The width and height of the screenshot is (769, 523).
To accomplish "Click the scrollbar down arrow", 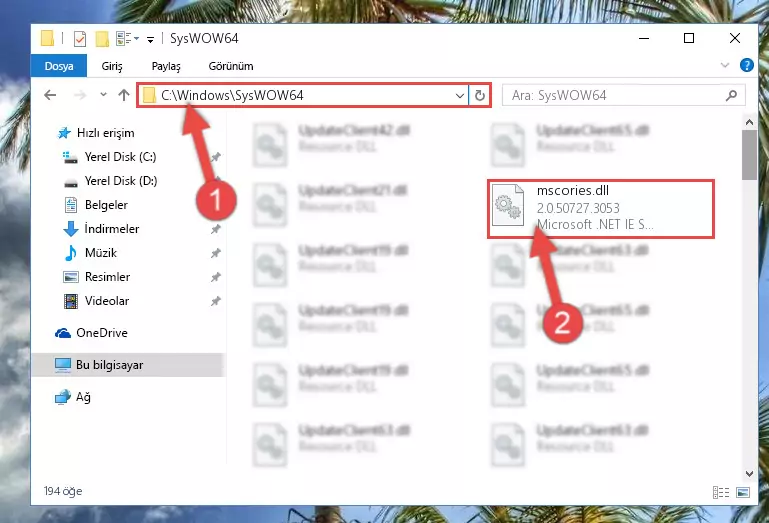I will coord(749,473).
